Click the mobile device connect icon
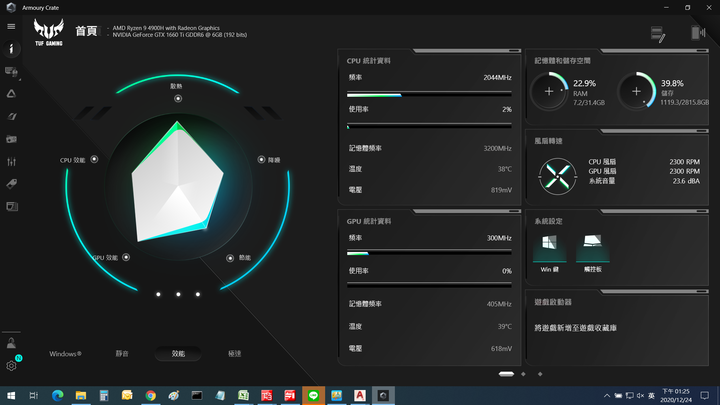Viewport: 720px width, 405px height. pos(698,33)
